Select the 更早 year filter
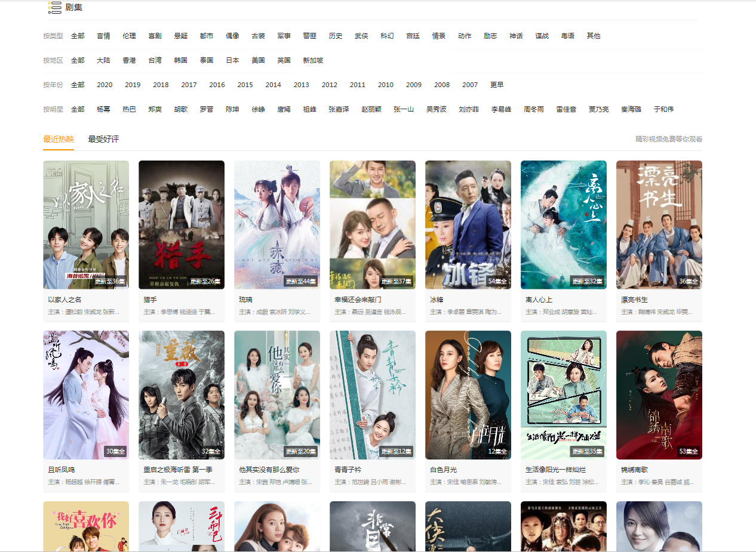756x552 pixels. pos(497,85)
